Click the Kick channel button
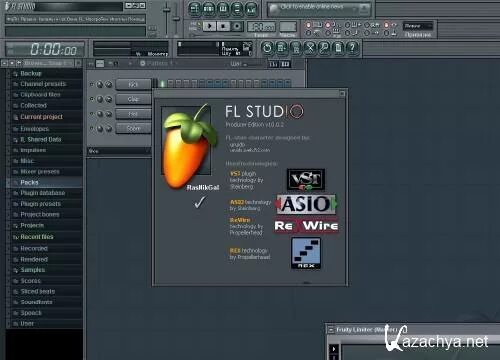Viewport: 500px width, 360px height. pyautogui.click(x=133, y=84)
